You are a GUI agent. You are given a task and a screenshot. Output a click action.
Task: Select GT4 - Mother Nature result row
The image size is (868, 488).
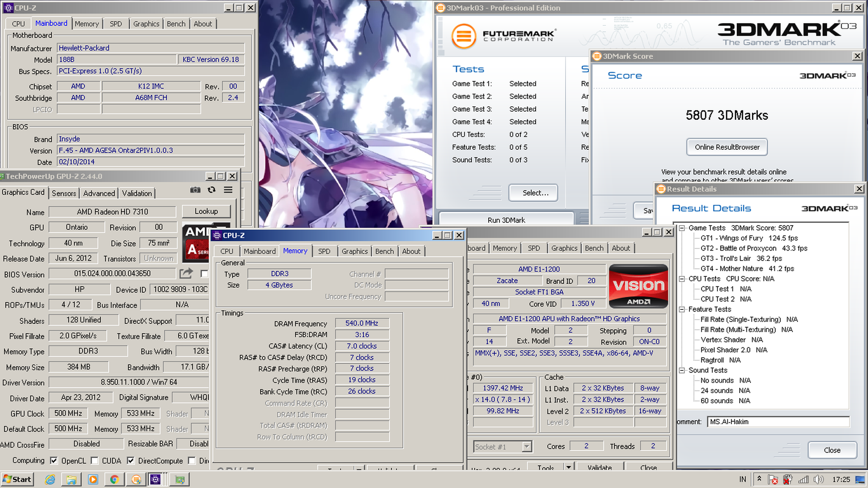[x=747, y=268]
